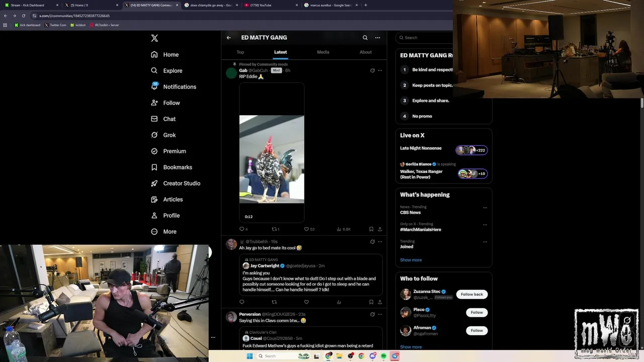Viewport: 644px width, 362px height.
Task: Go to Home in X sidebar
Action: pos(165,54)
